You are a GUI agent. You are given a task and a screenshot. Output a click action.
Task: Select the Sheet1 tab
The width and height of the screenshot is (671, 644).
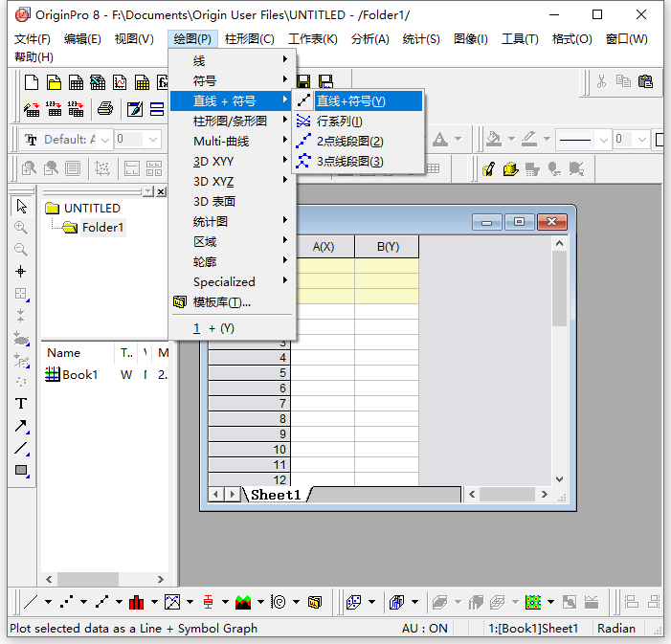point(276,495)
